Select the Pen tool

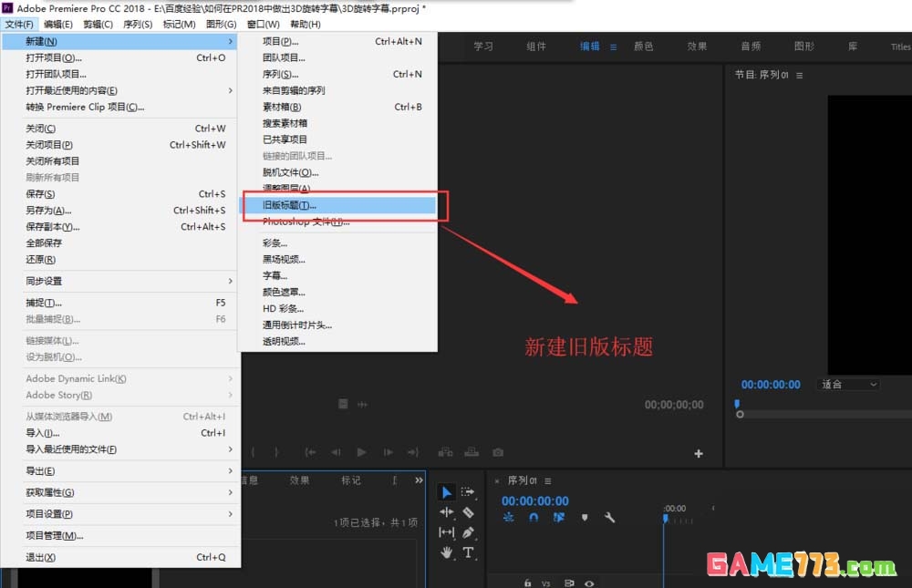(468, 532)
